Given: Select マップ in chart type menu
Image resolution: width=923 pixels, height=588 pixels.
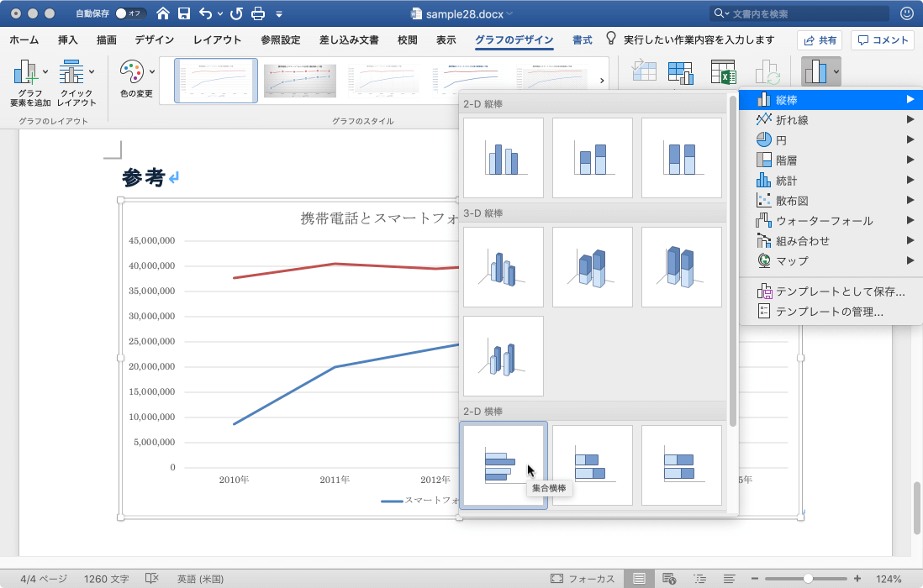Looking at the screenshot, I should [831, 260].
